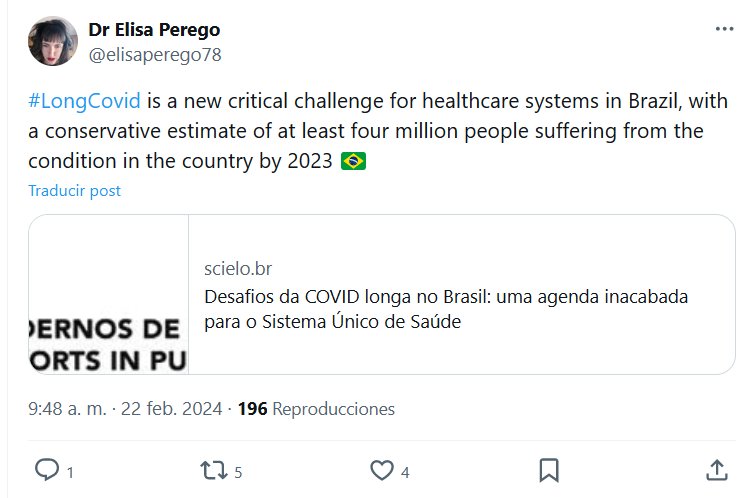Click the reply speech bubble icon
The width and height of the screenshot is (750, 498).
point(47,470)
